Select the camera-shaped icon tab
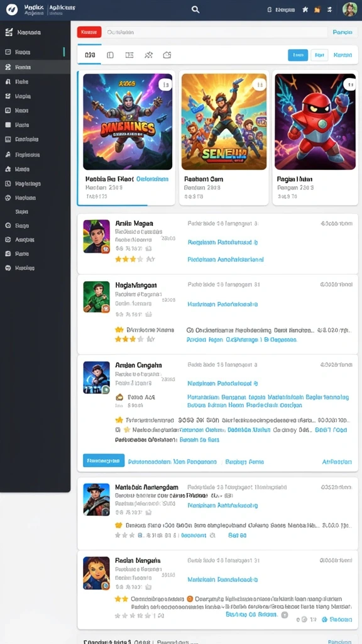 [x=167, y=55]
